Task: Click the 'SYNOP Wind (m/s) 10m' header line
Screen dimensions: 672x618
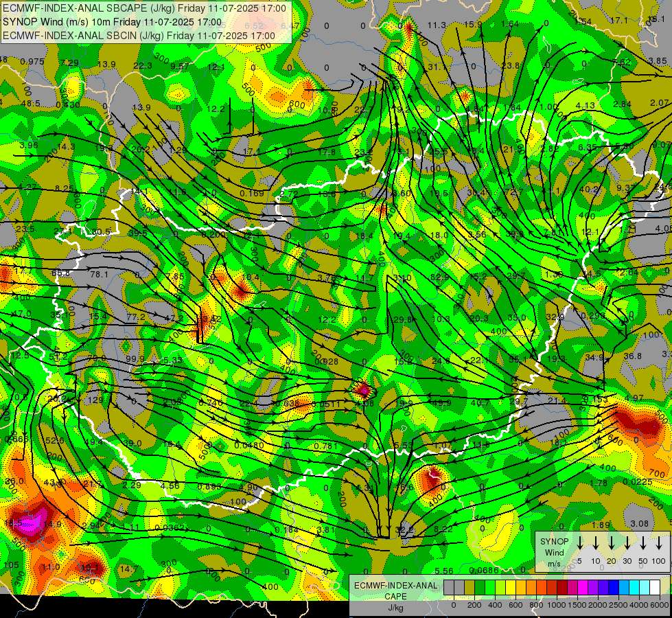Action: tap(113, 22)
